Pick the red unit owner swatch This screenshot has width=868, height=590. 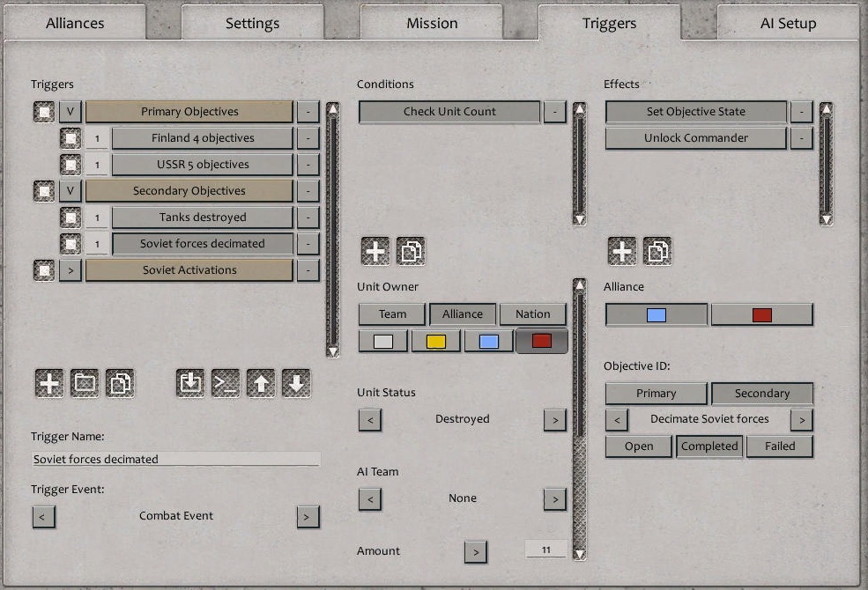tap(542, 341)
